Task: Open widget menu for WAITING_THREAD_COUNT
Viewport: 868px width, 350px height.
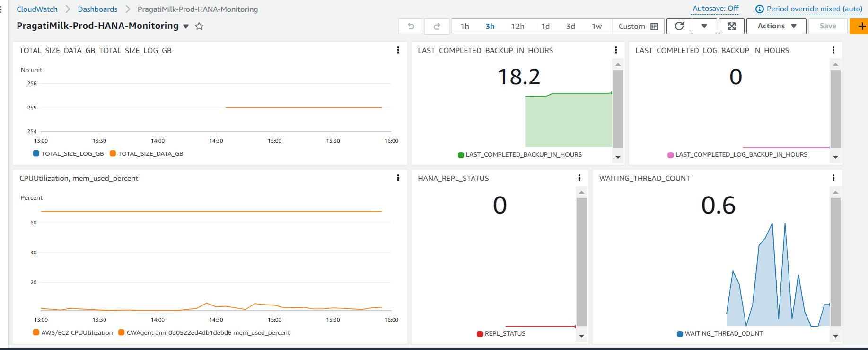Action: click(x=833, y=178)
